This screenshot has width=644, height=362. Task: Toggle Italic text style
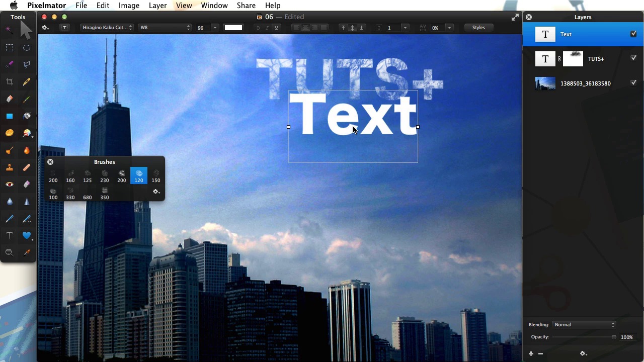(x=267, y=28)
